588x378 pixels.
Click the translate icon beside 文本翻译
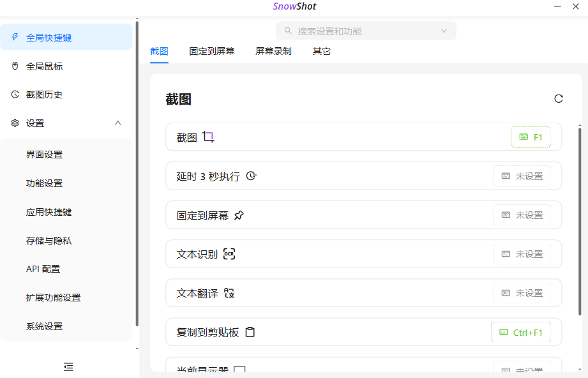pyautogui.click(x=229, y=293)
